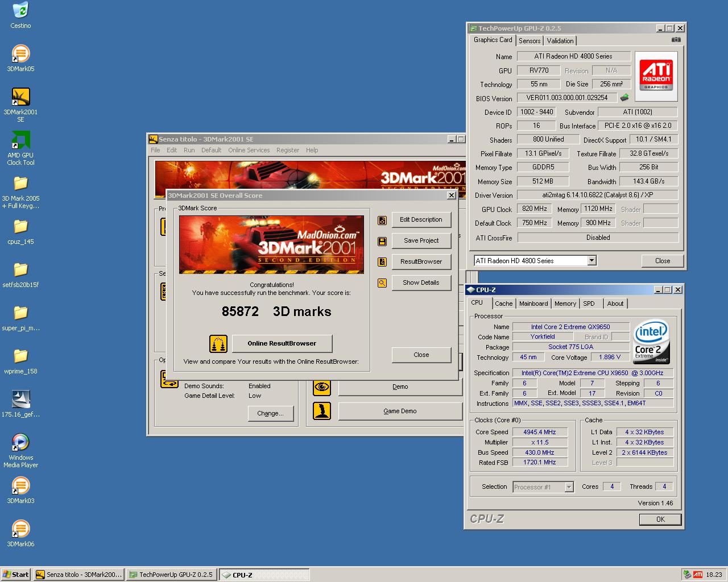Click the Online ResultBrowser tree icon
Image resolution: width=728 pixels, height=582 pixels.
(x=218, y=344)
